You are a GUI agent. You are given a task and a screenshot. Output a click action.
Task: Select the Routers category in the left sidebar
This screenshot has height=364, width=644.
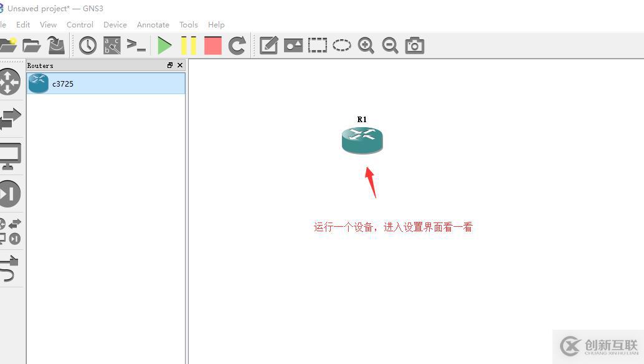click(9, 81)
